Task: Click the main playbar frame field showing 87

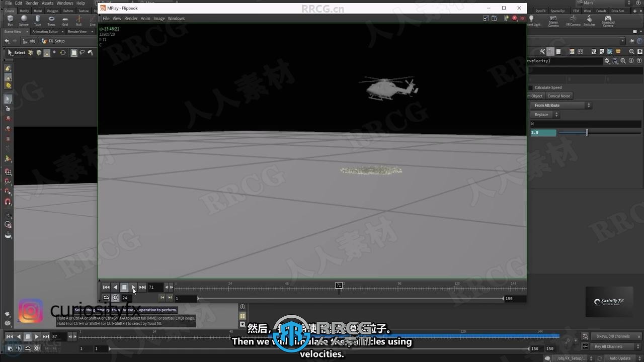Action: pos(59,336)
